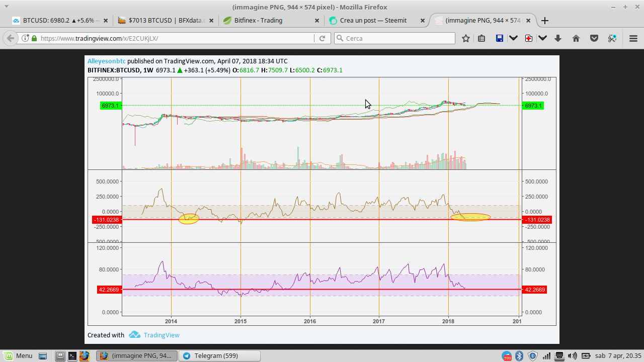This screenshot has height=362, width=644.
Task: Reload the current page
Action: click(x=323, y=38)
